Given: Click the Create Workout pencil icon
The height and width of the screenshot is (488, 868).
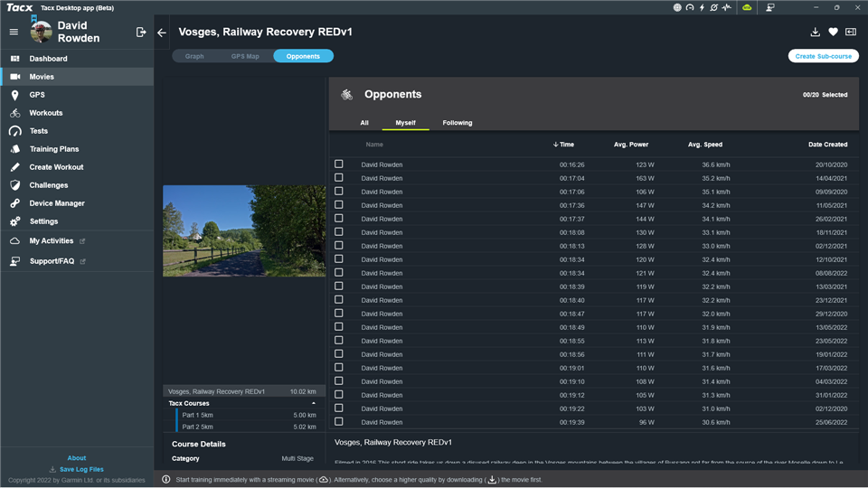Looking at the screenshot, I should click(15, 167).
